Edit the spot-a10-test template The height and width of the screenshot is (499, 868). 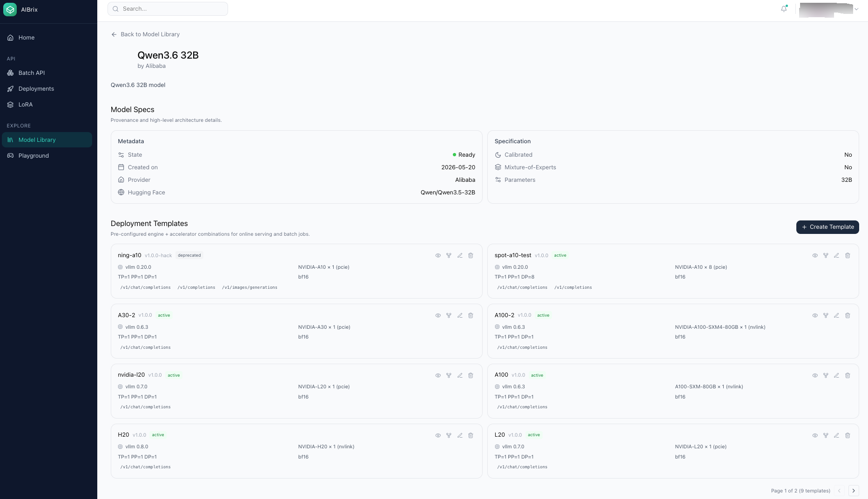pos(836,255)
